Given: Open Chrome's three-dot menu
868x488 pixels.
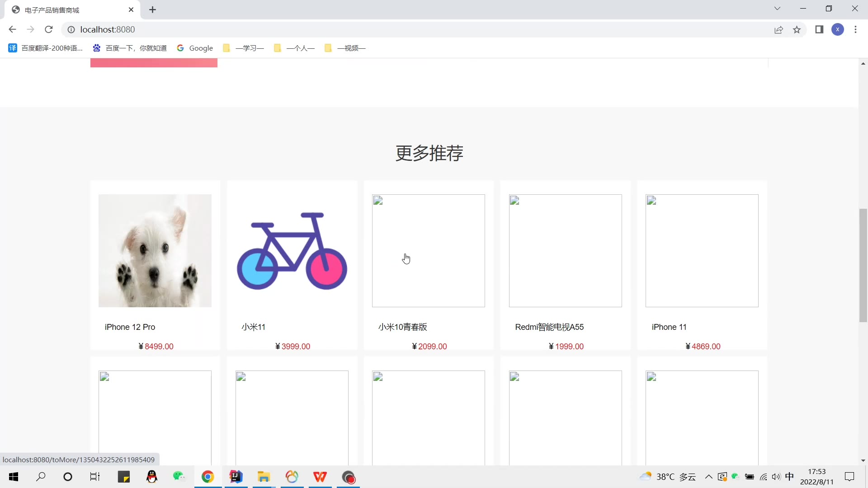Looking at the screenshot, I should pos(855,29).
